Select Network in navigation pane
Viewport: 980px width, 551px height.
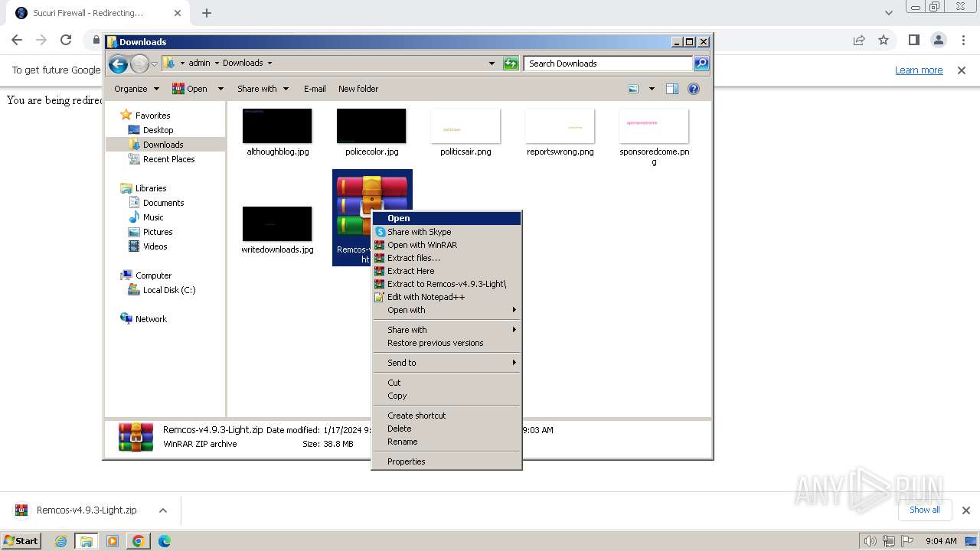[151, 319]
